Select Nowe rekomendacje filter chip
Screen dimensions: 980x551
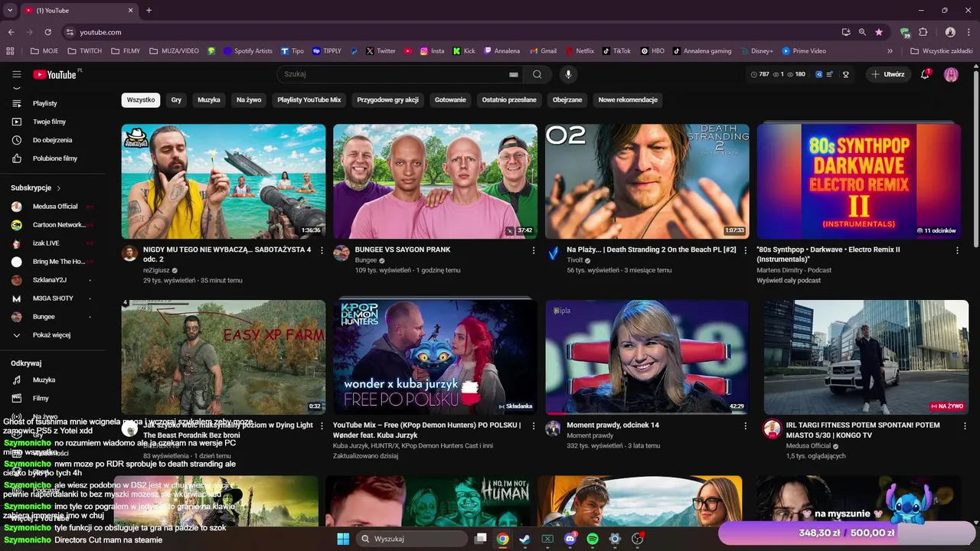point(628,99)
